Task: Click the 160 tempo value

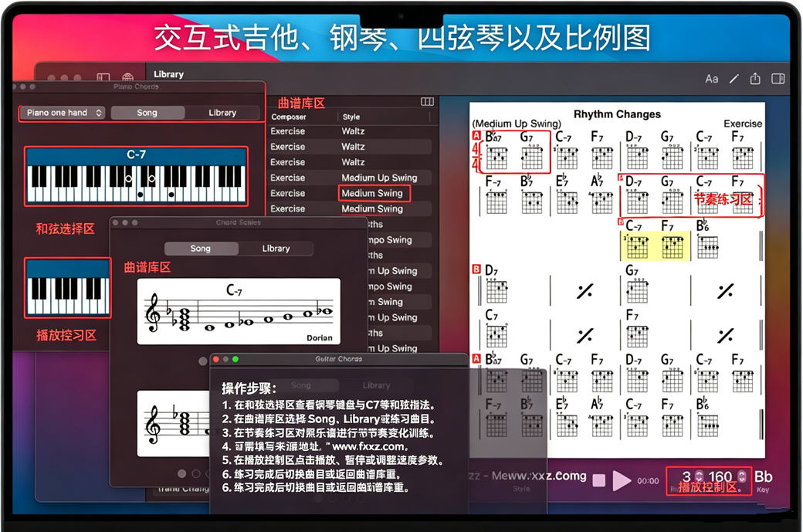Action: (720, 476)
